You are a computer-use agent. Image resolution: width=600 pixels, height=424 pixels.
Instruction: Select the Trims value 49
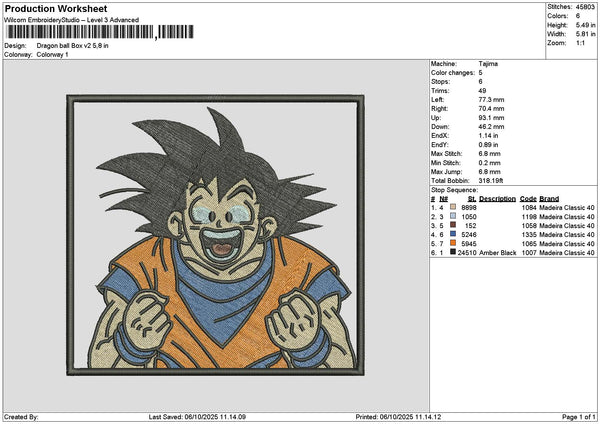click(x=482, y=91)
